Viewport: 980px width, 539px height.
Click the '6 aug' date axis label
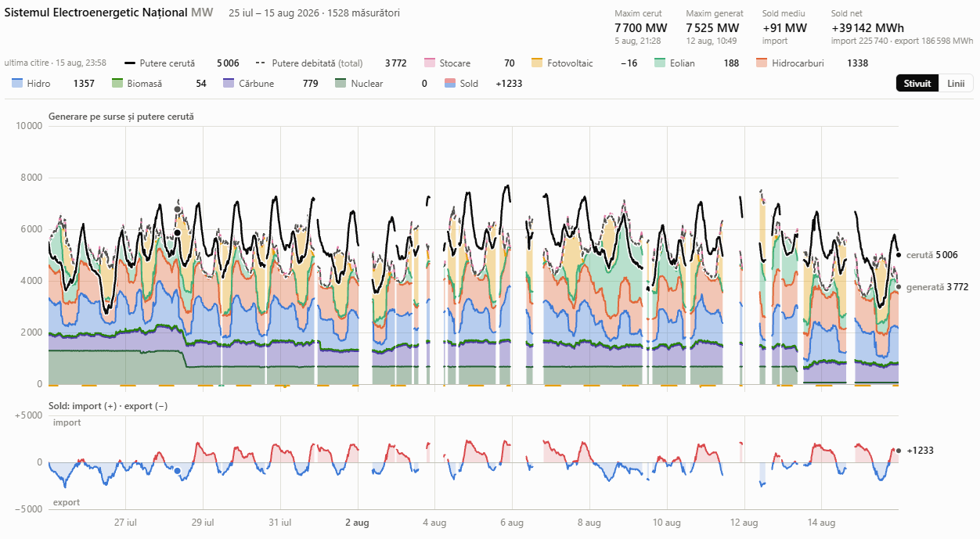tap(512, 523)
